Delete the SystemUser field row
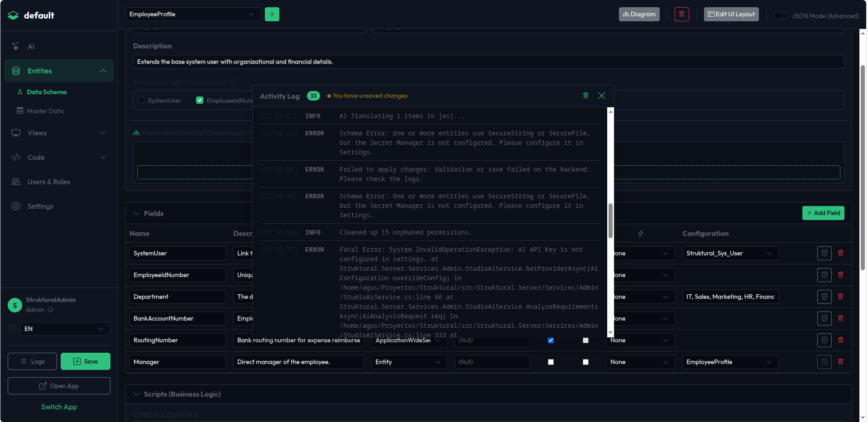 coord(841,253)
